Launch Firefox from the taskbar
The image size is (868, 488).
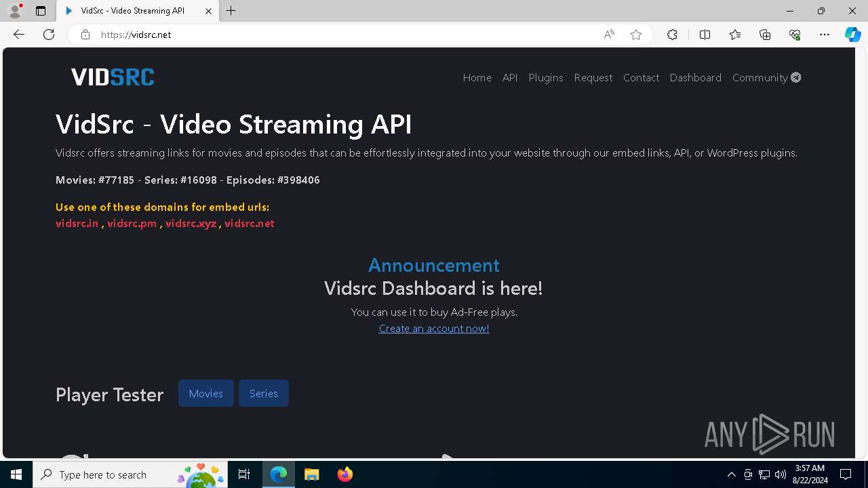point(344,474)
